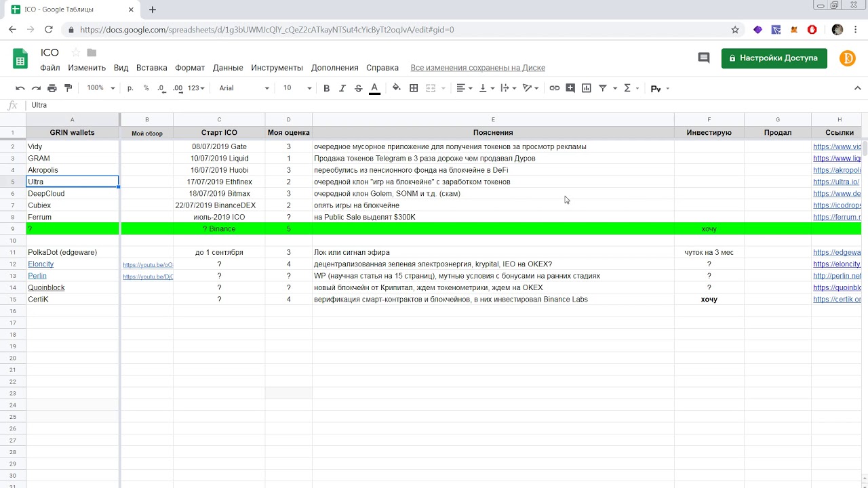Screen dimensions: 868x488
Task: Insert a link
Action: pyautogui.click(x=555, y=88)
